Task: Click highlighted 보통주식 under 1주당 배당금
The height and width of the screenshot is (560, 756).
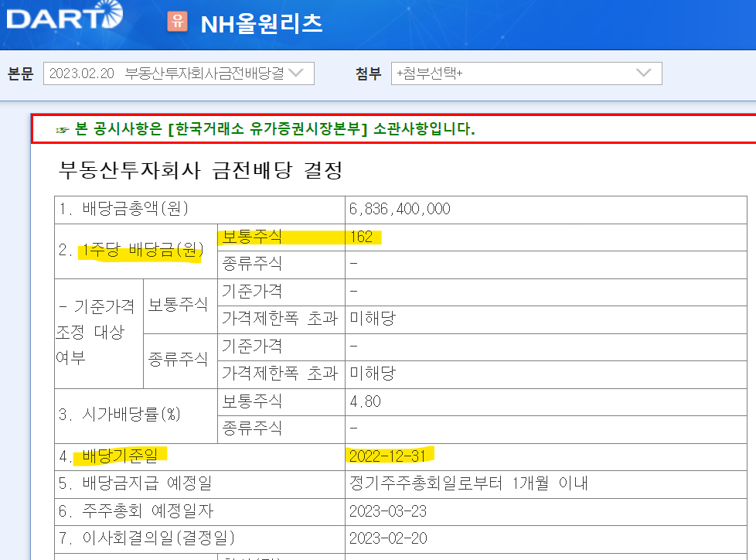Action: pyautogui.click(x=252, y=237)
